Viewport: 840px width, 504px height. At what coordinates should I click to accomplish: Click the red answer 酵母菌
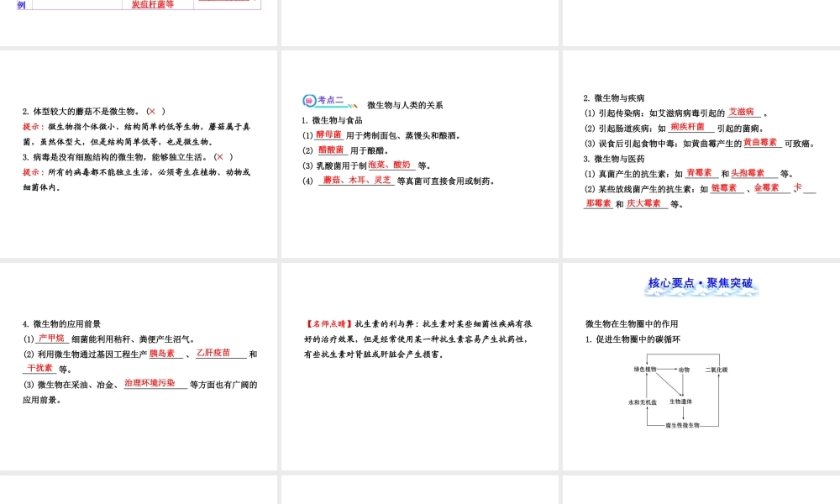pos(328,134)
